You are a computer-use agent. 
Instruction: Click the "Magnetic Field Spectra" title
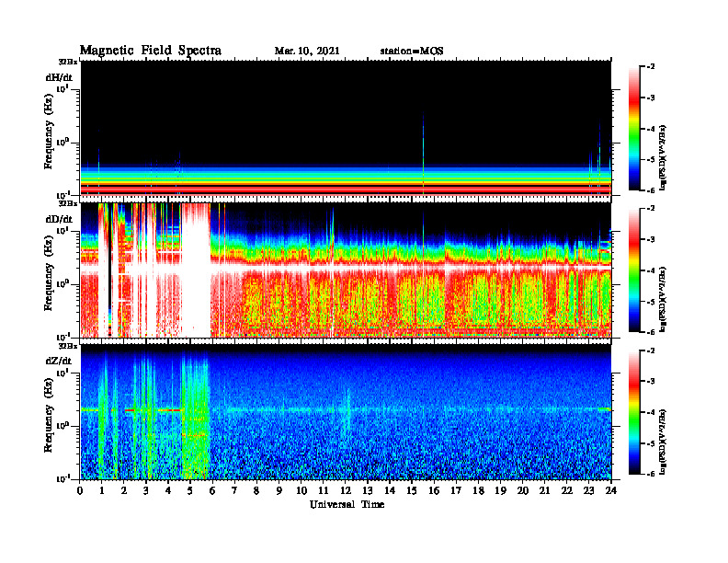pyautogui.click(x=151, y=51)
